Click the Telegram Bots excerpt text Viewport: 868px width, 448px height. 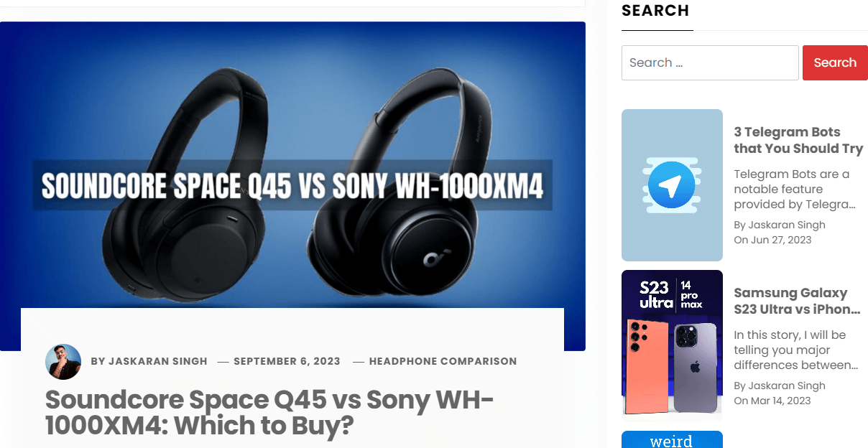[x=795, y=190]
